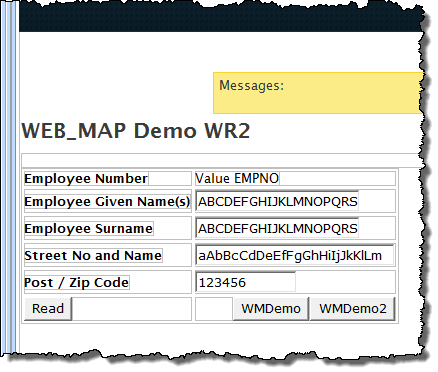Focus the Employee Surname input field

(x=277, y=228)
